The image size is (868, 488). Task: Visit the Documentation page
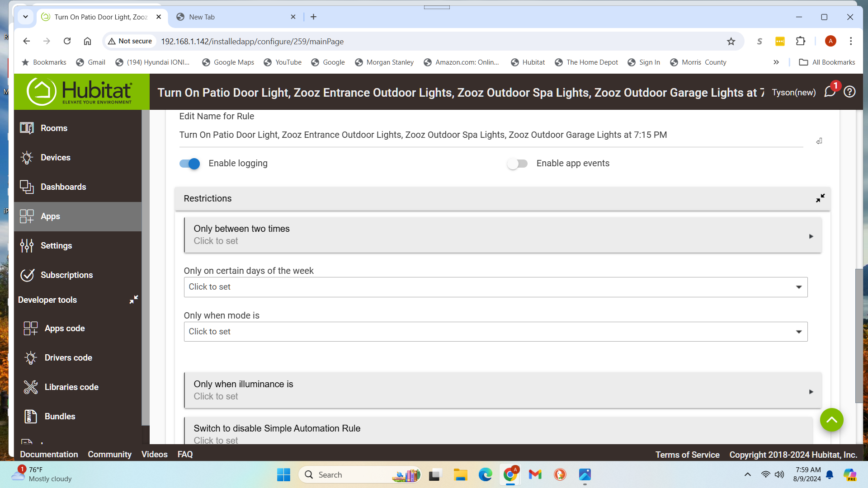(x=48, y=455)
